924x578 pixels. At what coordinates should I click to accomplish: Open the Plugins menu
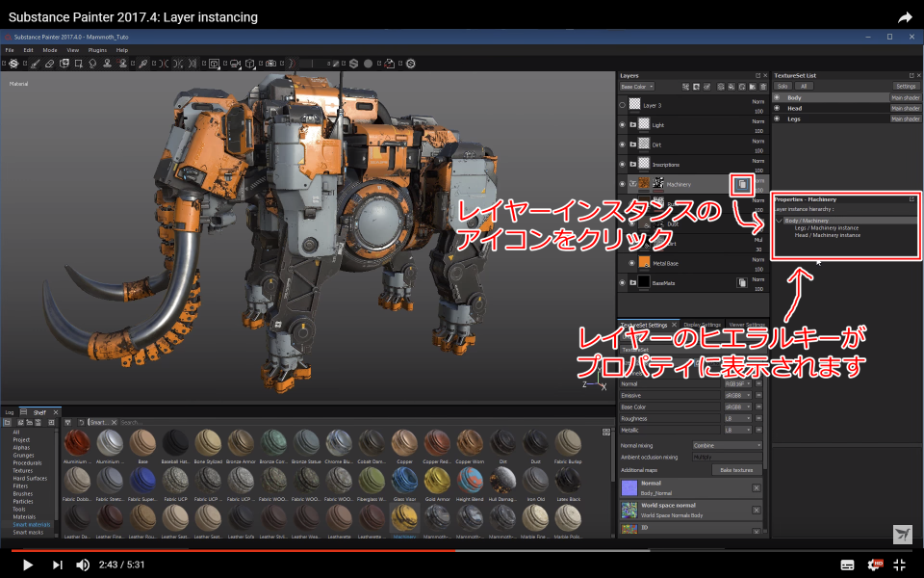97,50
